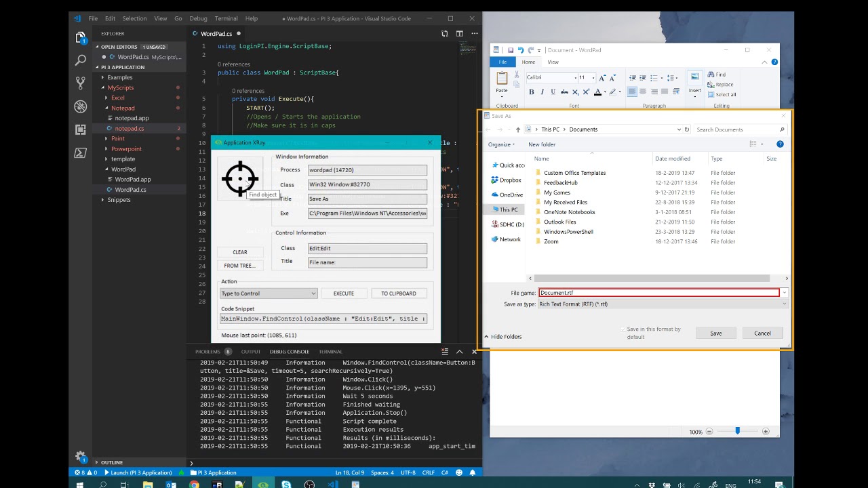The image size is (868, 488).
Task: Open the 'Type to Control' action dropdown
Action: 269,293
